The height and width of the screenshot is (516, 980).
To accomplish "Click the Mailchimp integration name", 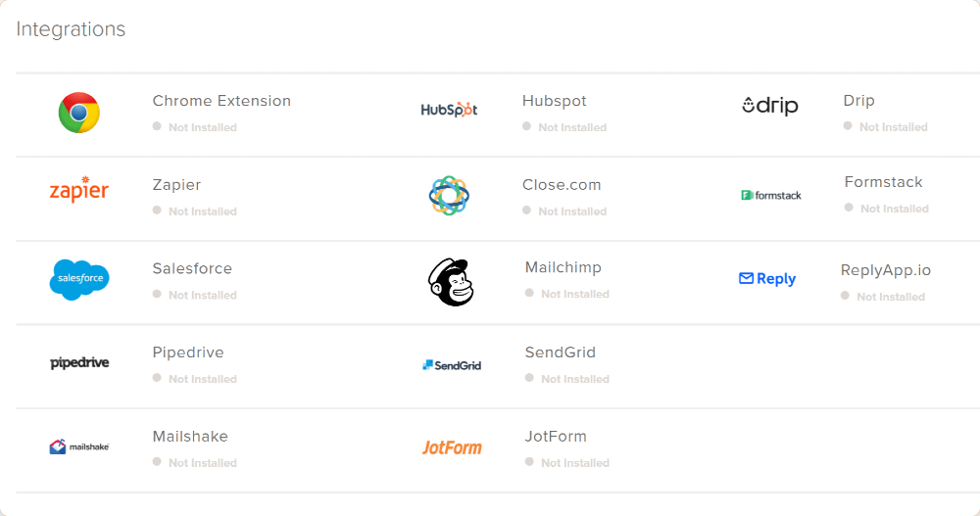I will tap(563, 267).
